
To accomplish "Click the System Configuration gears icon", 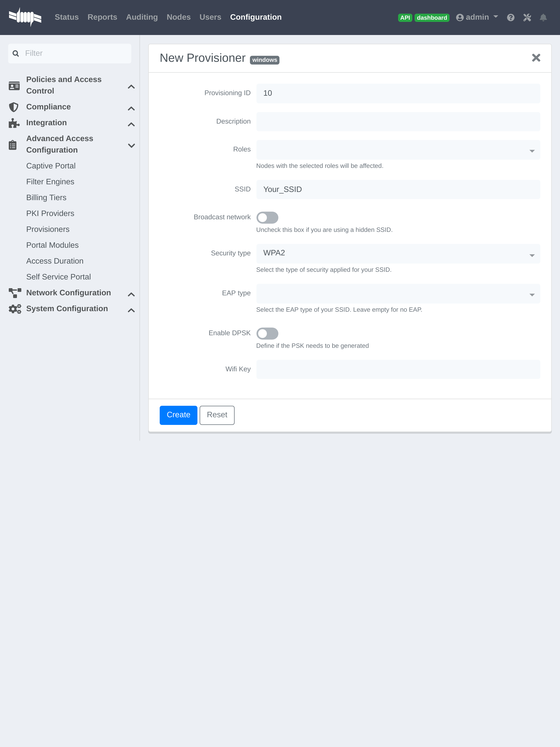I will click(15, 309).
